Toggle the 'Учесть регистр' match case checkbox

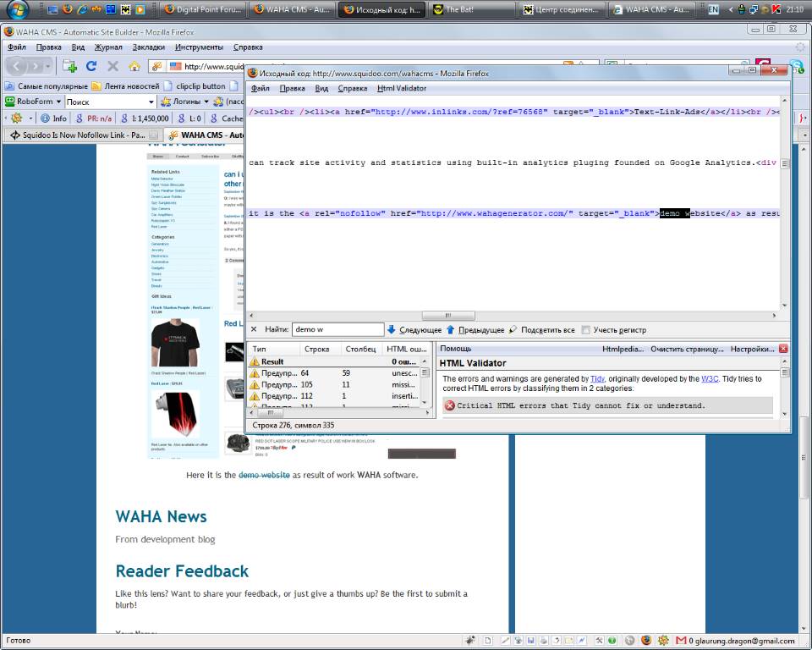(585, 330)
